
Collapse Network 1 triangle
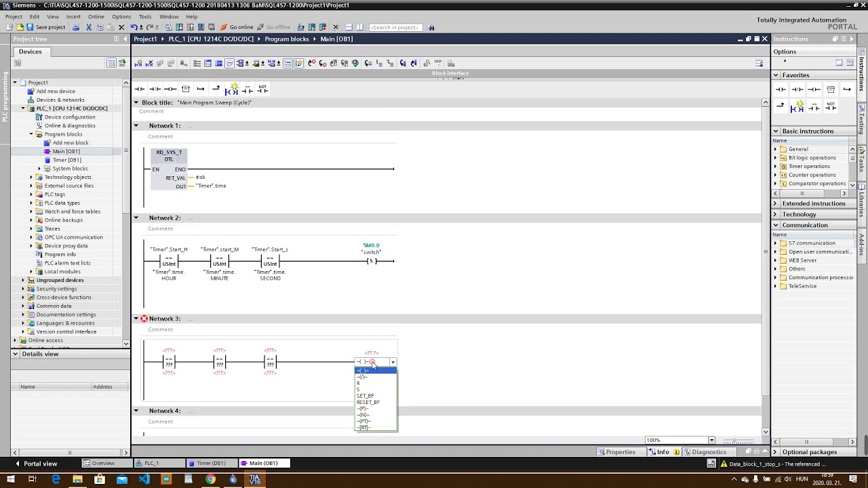136,125
